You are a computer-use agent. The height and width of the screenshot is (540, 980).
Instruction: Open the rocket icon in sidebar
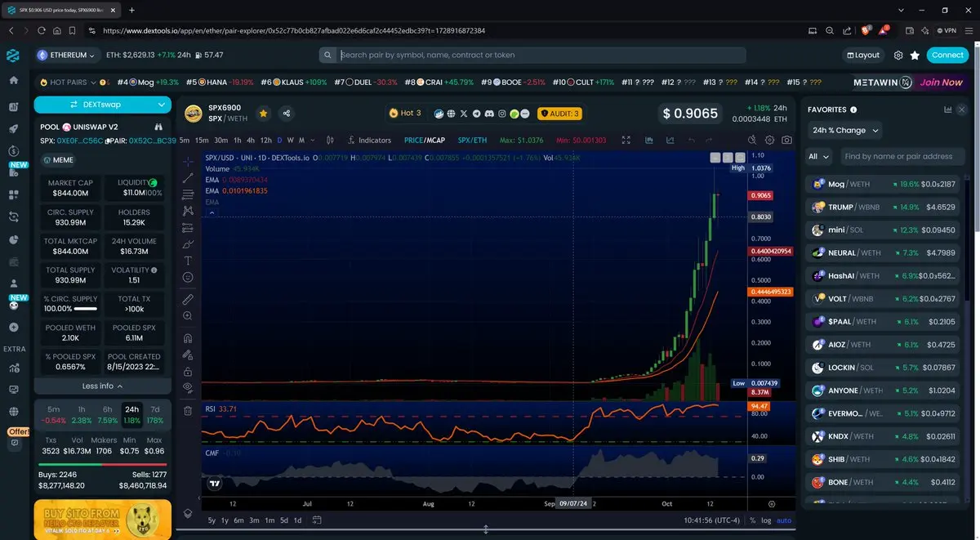[13, 129]
